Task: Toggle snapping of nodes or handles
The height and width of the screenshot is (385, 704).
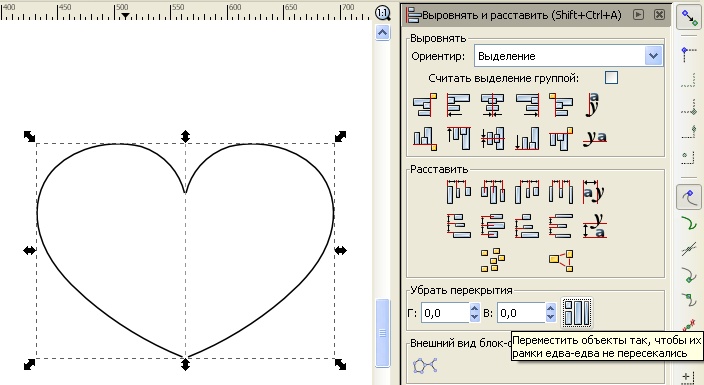Action: pyautogui.click(x=688, y=197)
